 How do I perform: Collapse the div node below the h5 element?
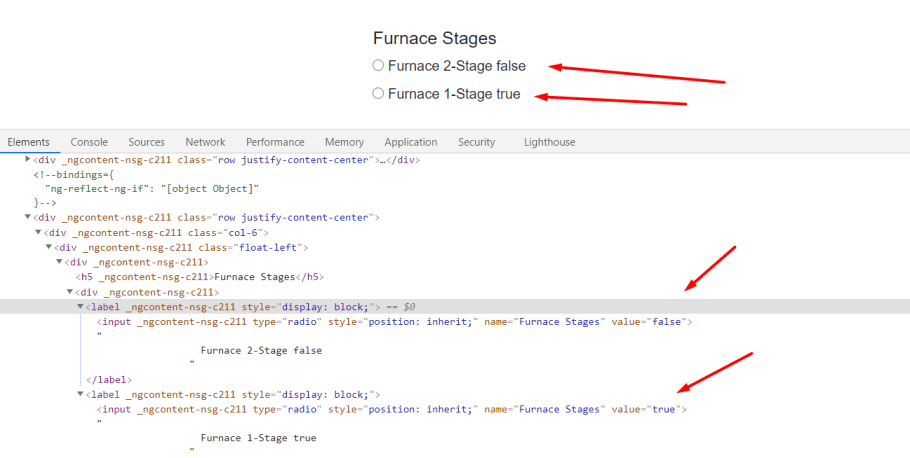[70, 292]
